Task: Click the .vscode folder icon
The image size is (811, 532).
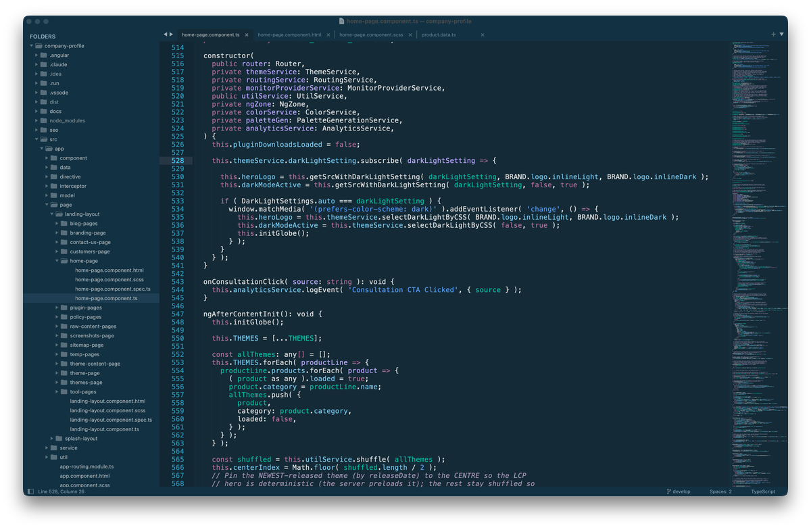Action: tap(43, 93)
